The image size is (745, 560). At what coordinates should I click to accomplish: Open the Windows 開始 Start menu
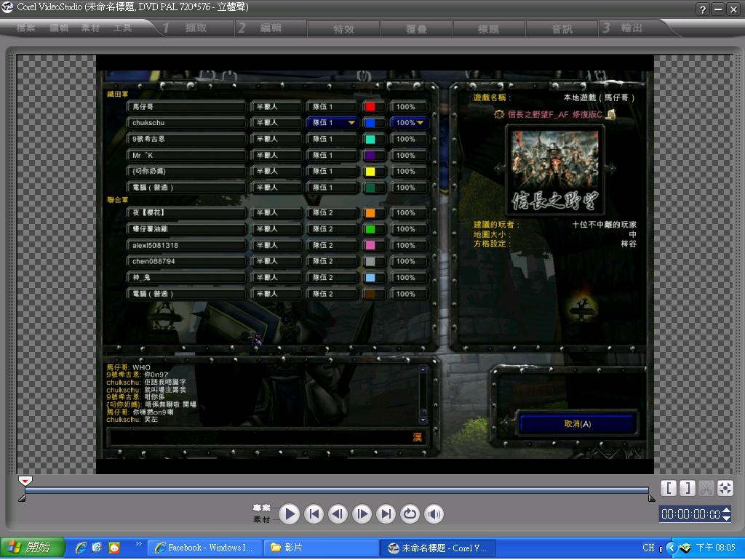32,548
